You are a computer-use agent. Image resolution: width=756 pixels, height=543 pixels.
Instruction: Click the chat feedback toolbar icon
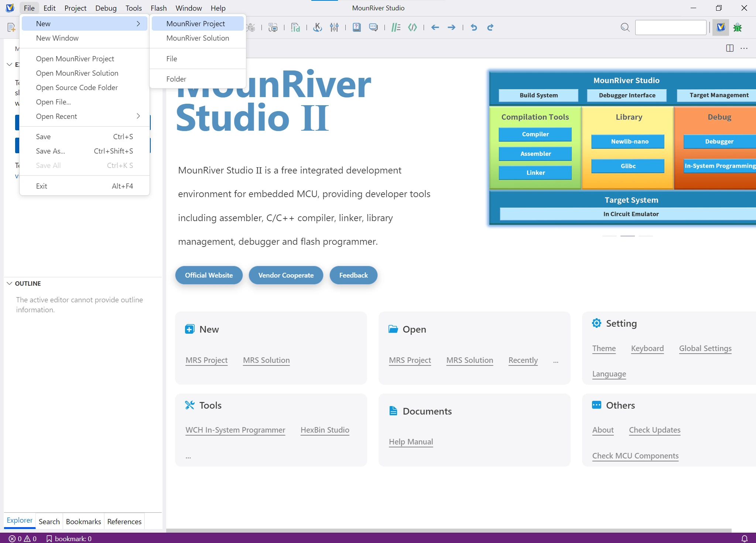coord(373,27)
